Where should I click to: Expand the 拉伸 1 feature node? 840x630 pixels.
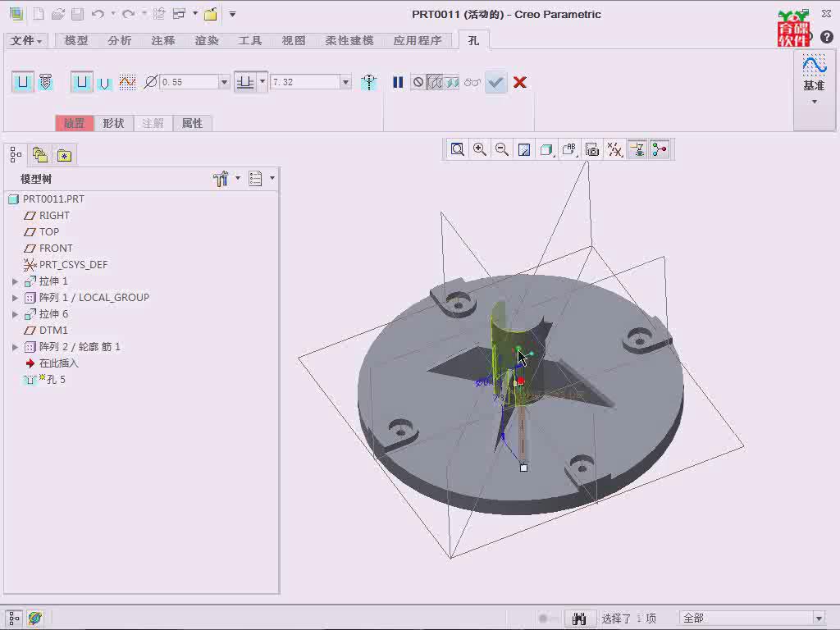pos(15,281)
